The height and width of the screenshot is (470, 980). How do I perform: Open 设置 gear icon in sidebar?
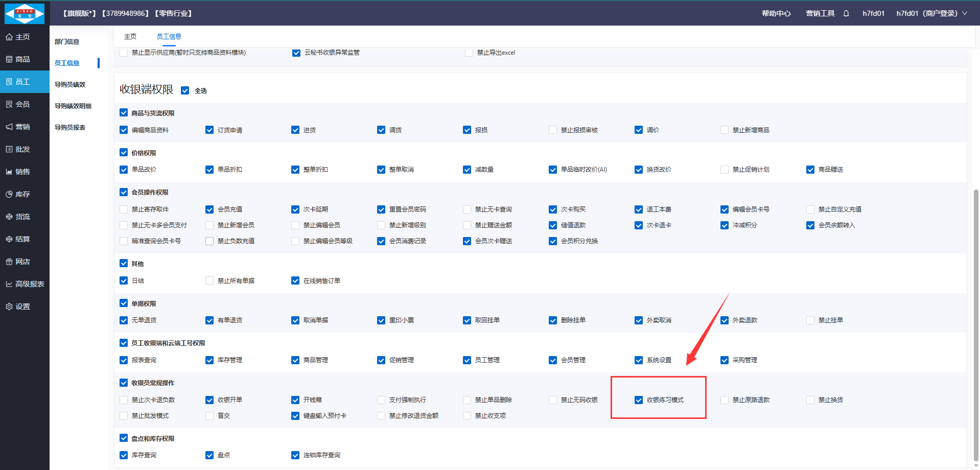point(9,307)
